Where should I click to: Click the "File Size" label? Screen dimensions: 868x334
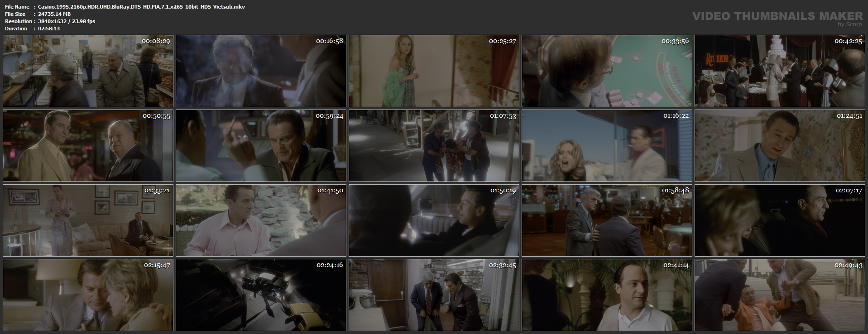click(x=15, y=14)
